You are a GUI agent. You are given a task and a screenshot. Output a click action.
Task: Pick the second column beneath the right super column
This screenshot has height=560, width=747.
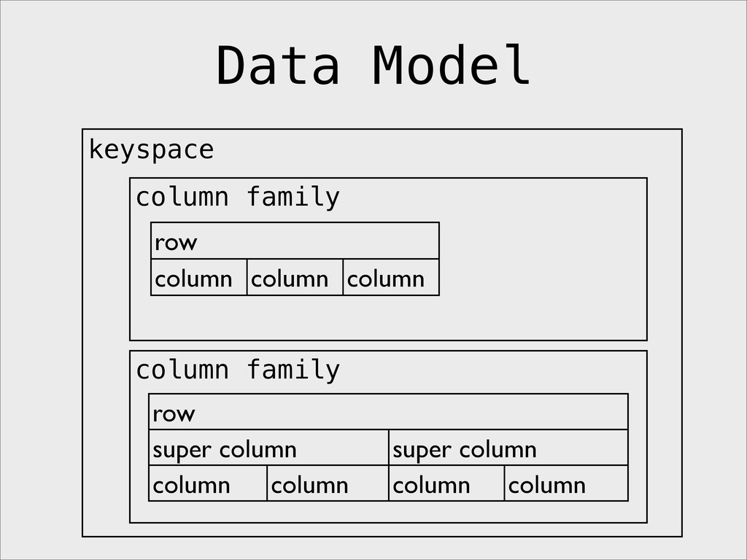point(566,483)
